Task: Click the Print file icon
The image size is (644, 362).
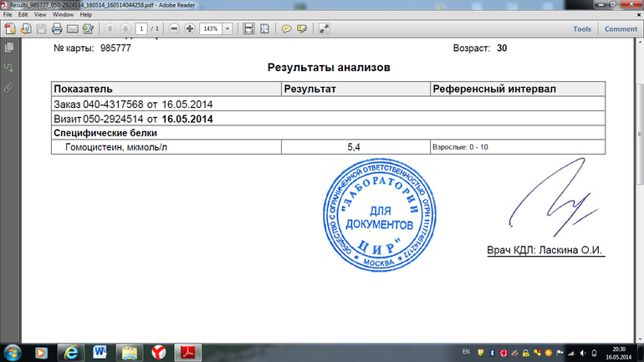Action: [x=57, y=28]
